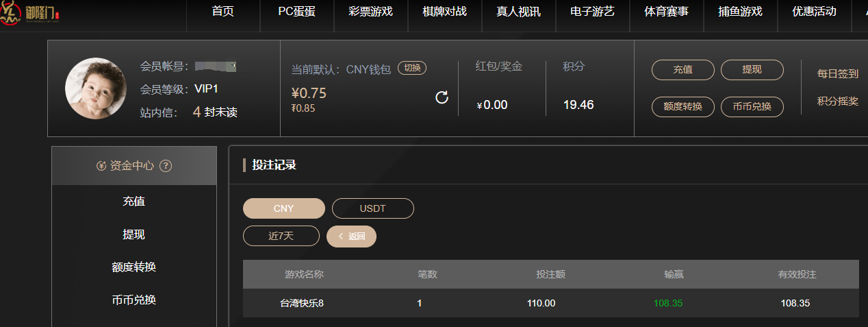Click the 提现 button in account panel
The image size is (868, 327).
pyautogui.click(x=752, y=70)
